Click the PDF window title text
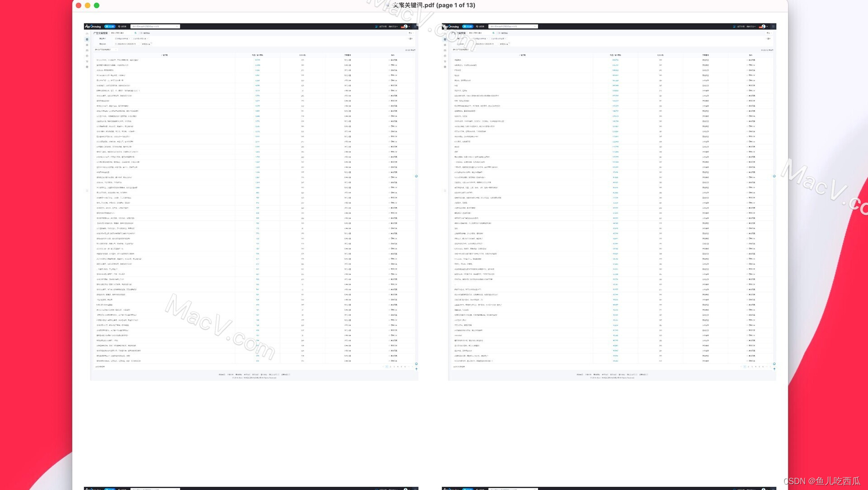This screenshot has height=490, width=868. (x=434, y=5)
